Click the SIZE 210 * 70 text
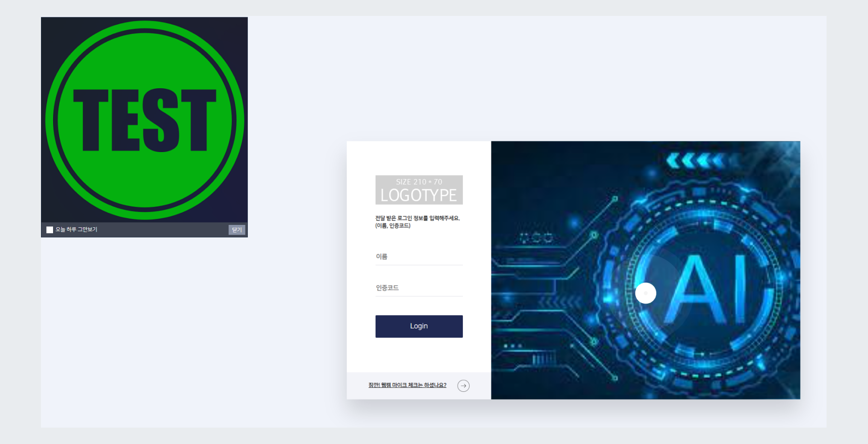Viewport: 868px width, 444px height. [419, 182]
